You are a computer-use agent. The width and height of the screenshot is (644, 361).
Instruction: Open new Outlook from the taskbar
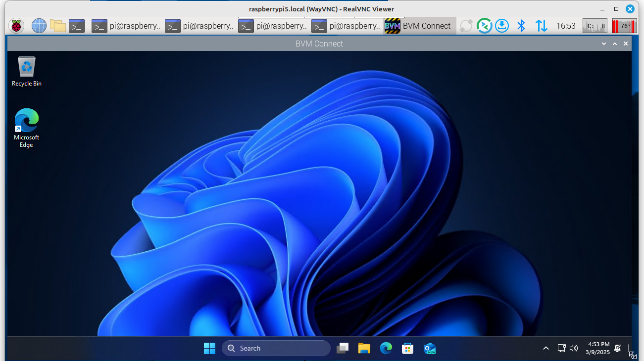coord(429,348)
